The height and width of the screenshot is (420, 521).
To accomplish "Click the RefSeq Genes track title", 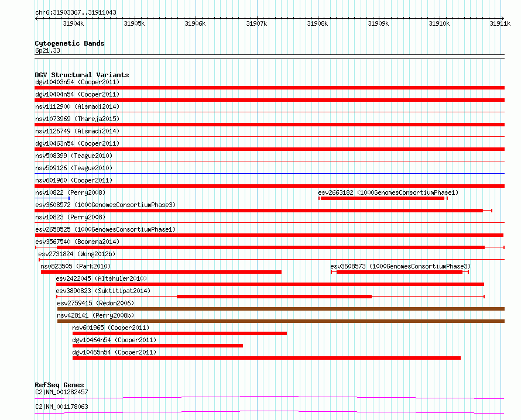I will 59,385.
